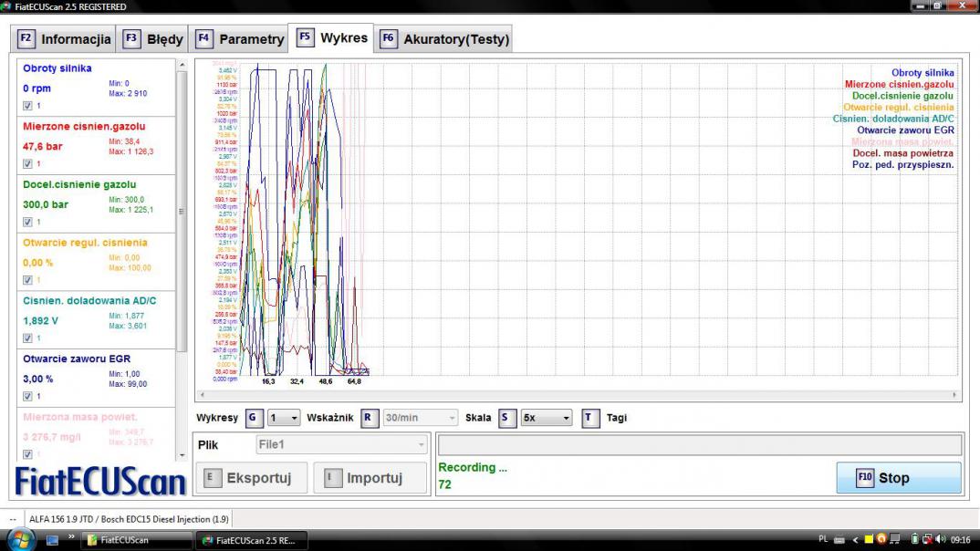Click the F4 key icon beside Parametry
Image resolution: width=980 pixels, height=551 pixels.
coord(204,39)
